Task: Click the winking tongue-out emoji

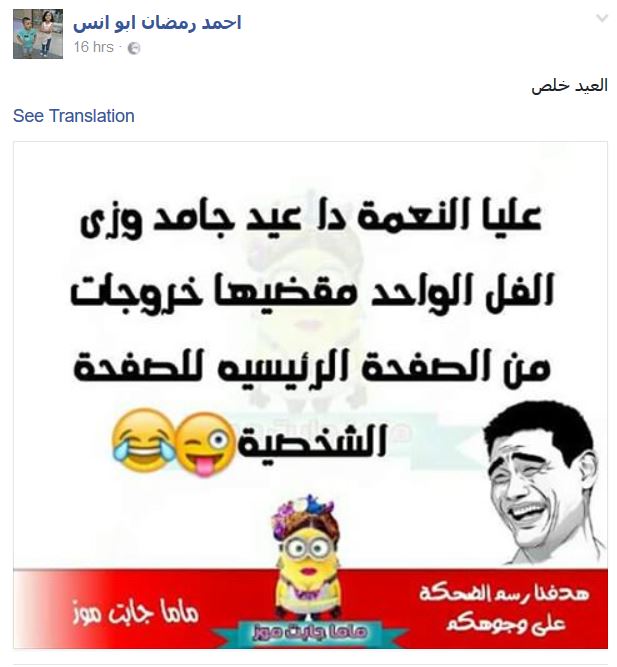Action: 206,444
